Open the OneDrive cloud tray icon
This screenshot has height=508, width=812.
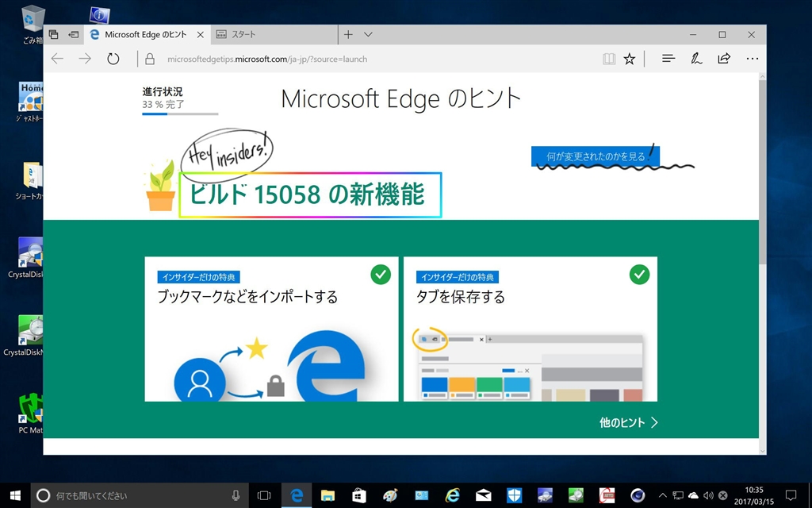coord(693,495)
